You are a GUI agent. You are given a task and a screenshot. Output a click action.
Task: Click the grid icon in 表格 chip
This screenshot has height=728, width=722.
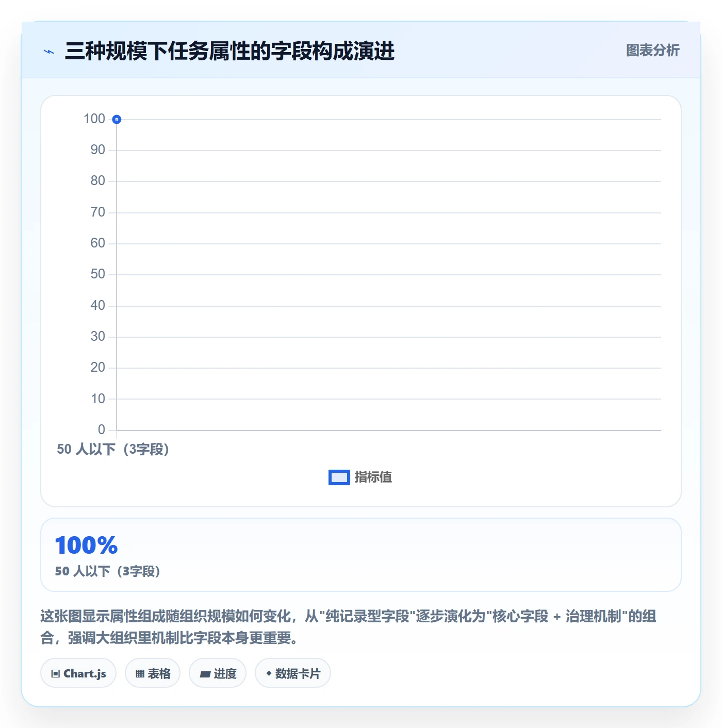[x=140, y=673]
